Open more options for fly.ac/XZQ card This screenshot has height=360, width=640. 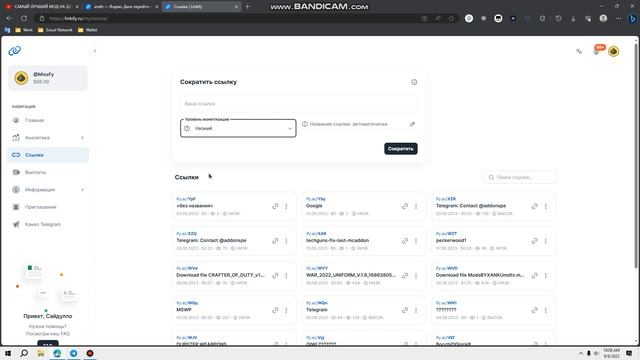click(286, 241)
